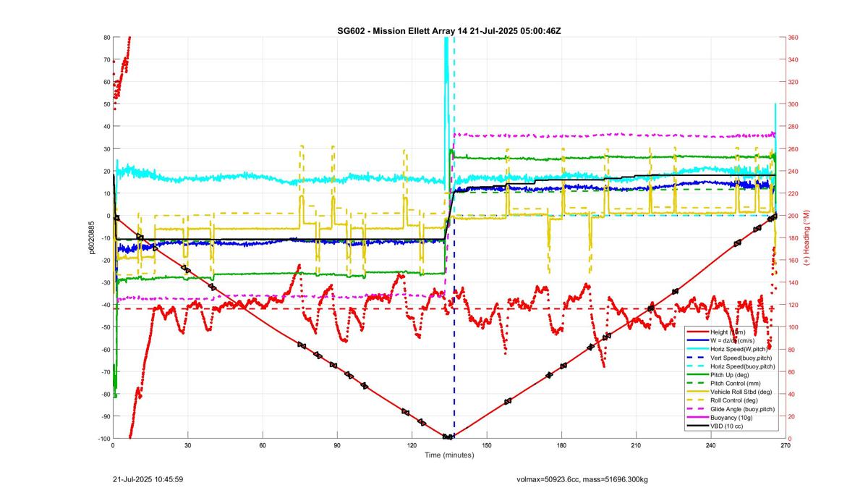This screenshot has width=868, height=493.
Task: Click the x-axis tick label '210'
Action: (636, 446)
